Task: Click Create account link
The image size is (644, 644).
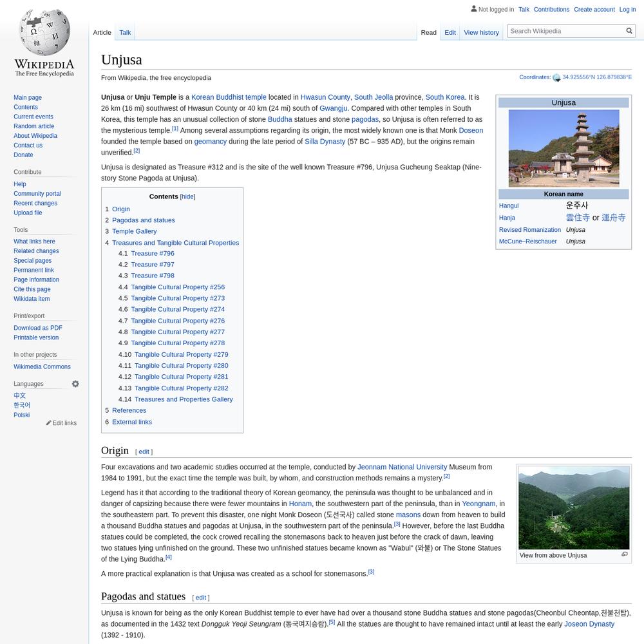Action: (x=594, y=10)
